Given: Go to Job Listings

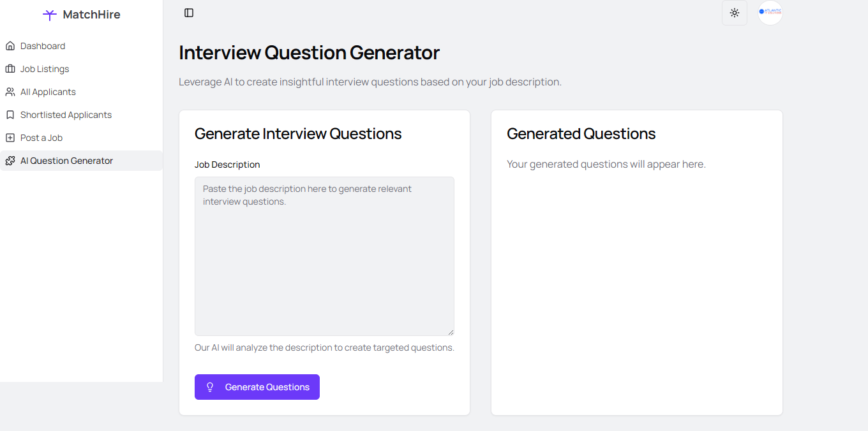Looking at the screenshot, I should tap(45, 69).
